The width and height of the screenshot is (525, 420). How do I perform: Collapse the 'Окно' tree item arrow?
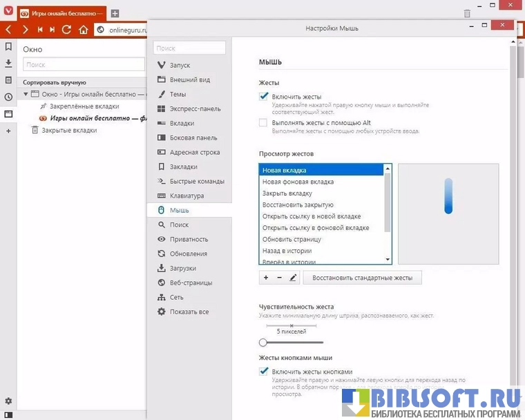(x=26, y=94)
